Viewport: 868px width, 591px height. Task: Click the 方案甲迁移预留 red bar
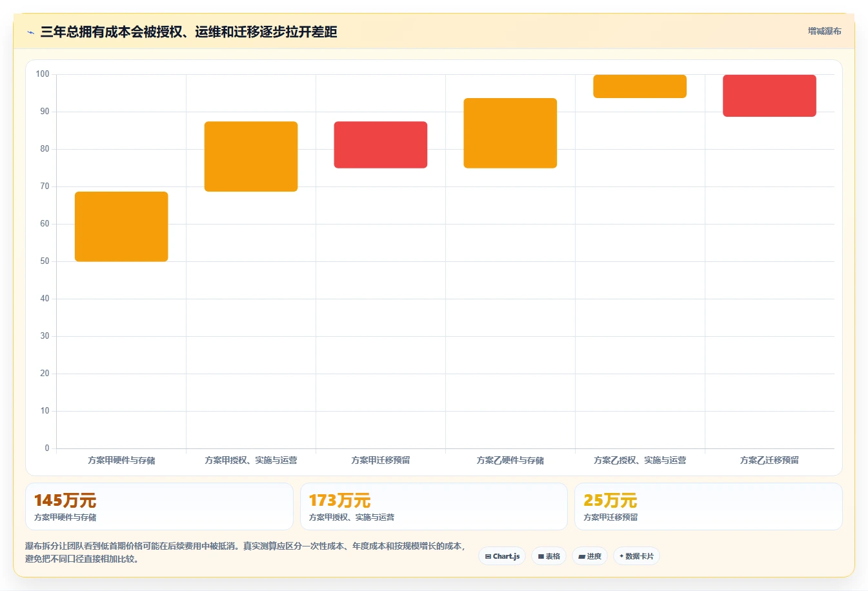(381, 145)
